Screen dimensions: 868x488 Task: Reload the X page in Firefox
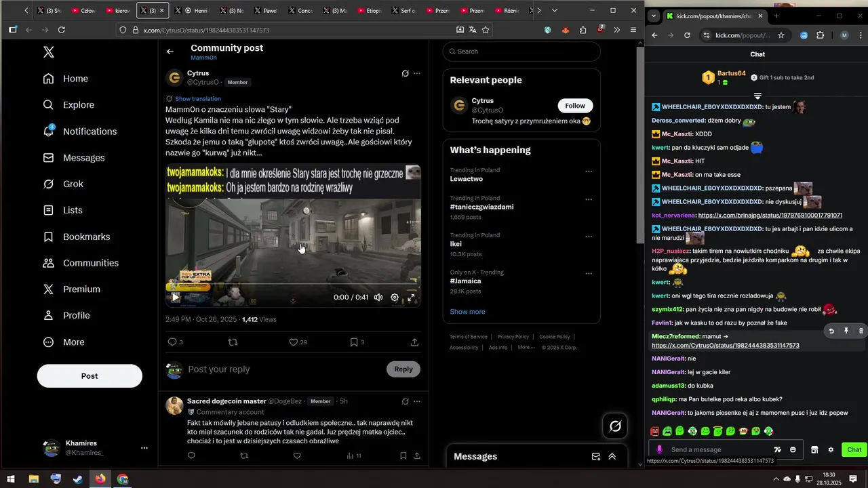[62, 30]
